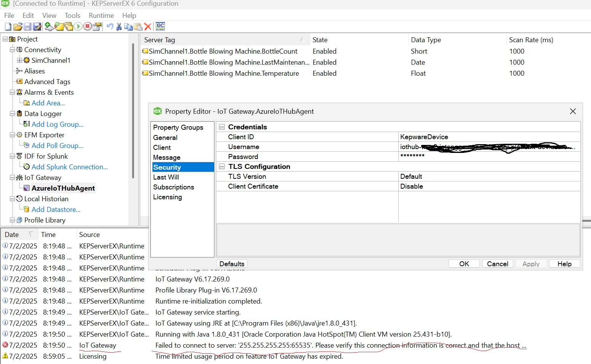The height and width of the screenshot is (364, 591).
Task: Click the Client Certificate Disable value
Action: pos(489,186)
